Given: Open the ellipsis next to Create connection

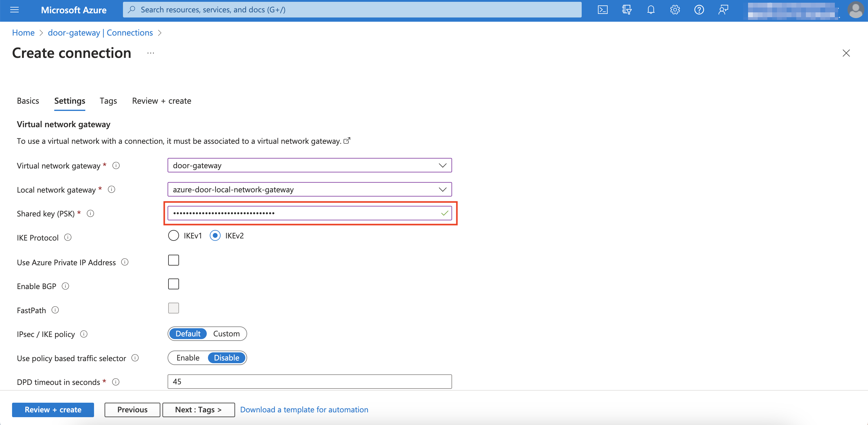Looking at the screenshot, I should (150, 53).
